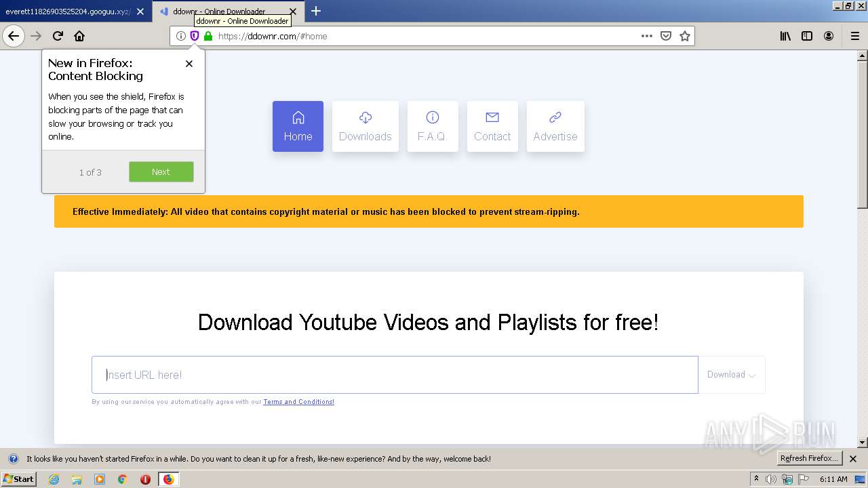This screenshot has width=868, height=488.
Task: Click Next in the Firefox tour popup
Action: point(161,171)
